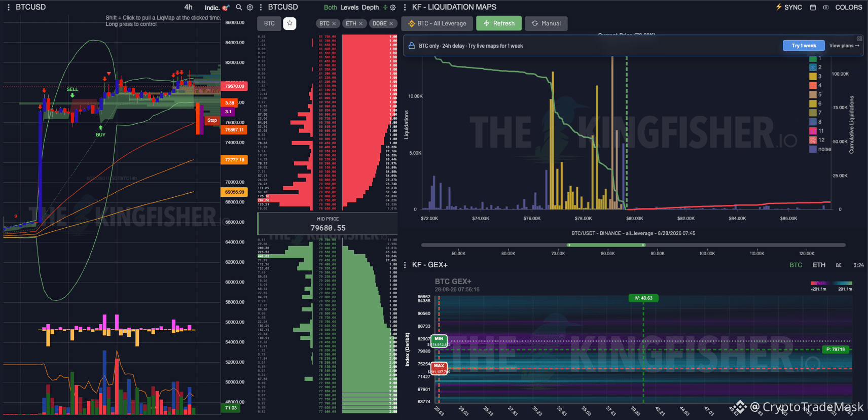Open the View plans link
Image resolution: width=868 pixels, height=420 pixels.
[x=844, y=46]
